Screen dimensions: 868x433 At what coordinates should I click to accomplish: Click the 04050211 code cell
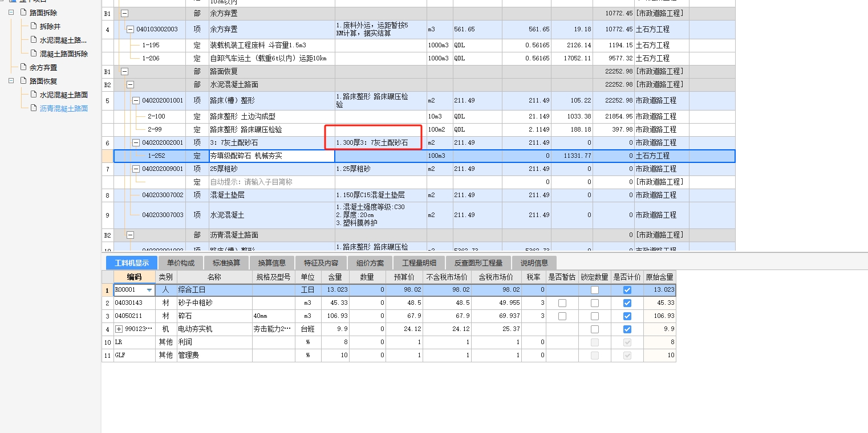(x=134, y=316)
